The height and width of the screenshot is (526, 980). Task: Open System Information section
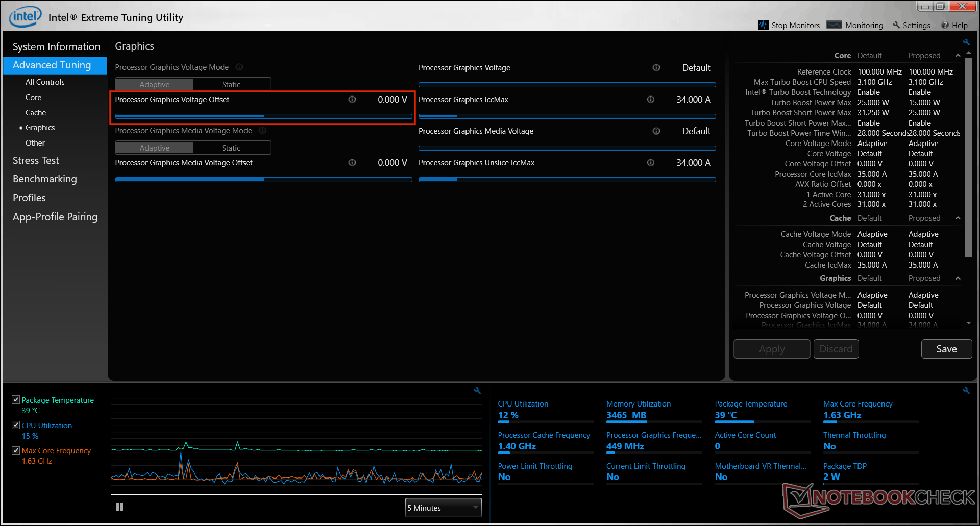click(x=56, y=46)
